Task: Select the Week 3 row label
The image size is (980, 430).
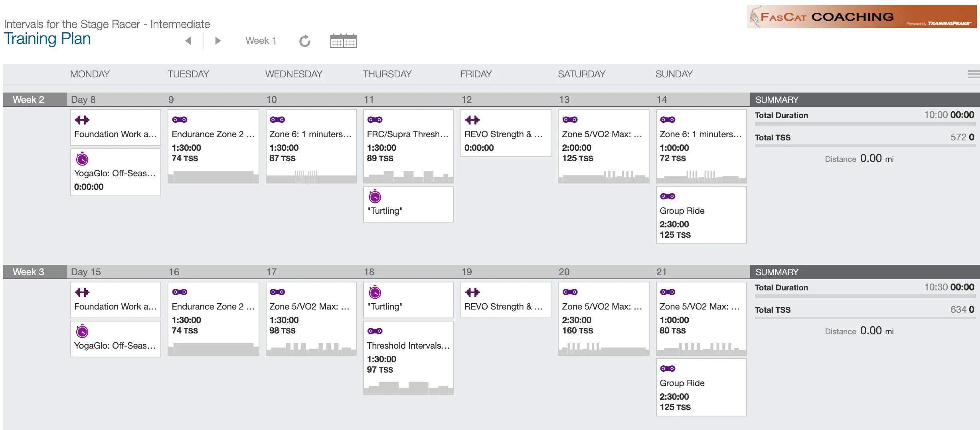Action: pyautogui.click(x=28, y=272)
